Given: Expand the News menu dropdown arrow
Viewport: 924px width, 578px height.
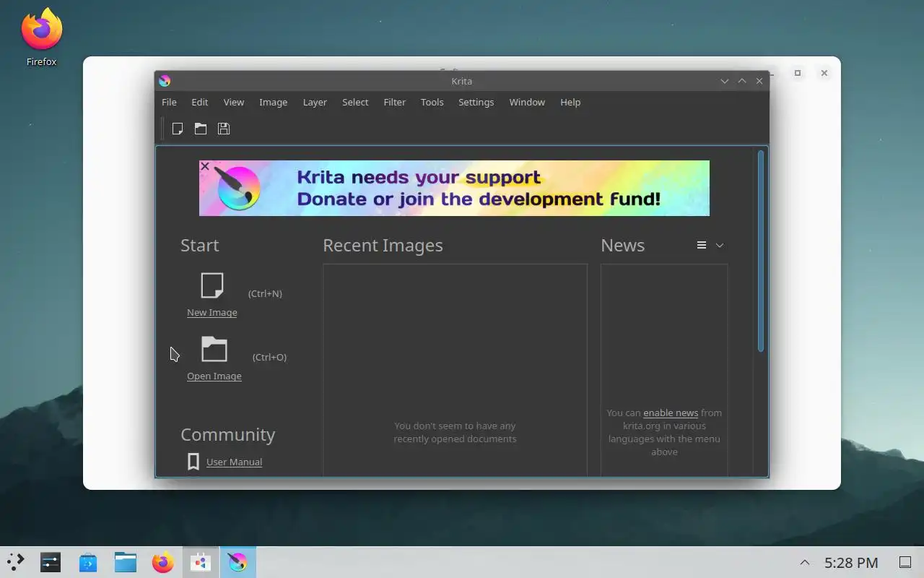Looking at the screenshot, I should coord(720,246).
